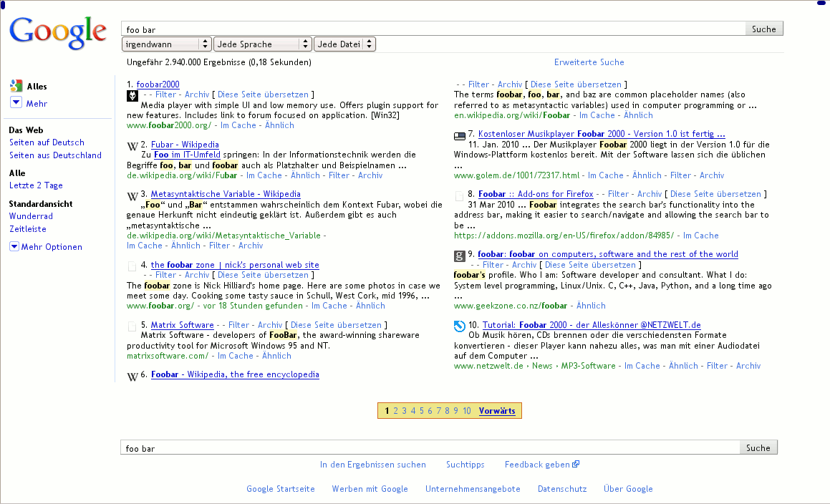
Task: Open foobar: foobar on computers result
Action: click(608, 254)
